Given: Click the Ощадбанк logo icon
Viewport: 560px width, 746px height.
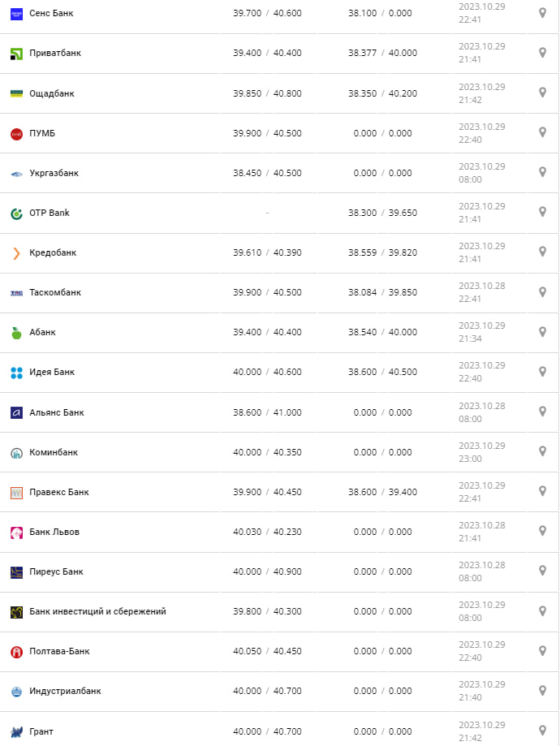Looking at the screenshot, I should 16,93.
